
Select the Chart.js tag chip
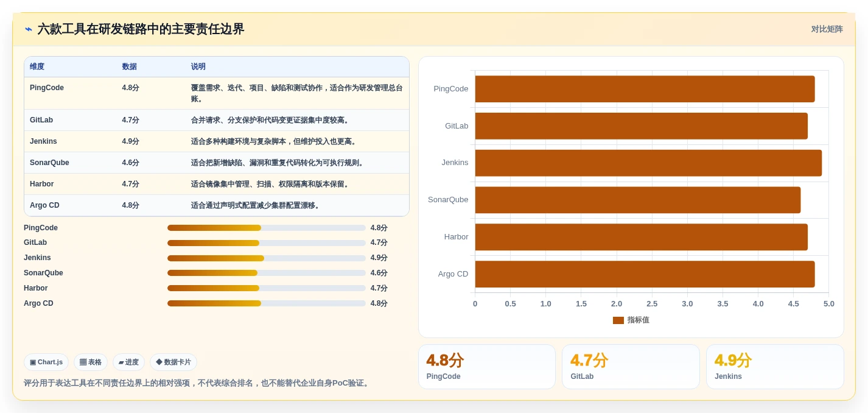click(x=46, y=362)
